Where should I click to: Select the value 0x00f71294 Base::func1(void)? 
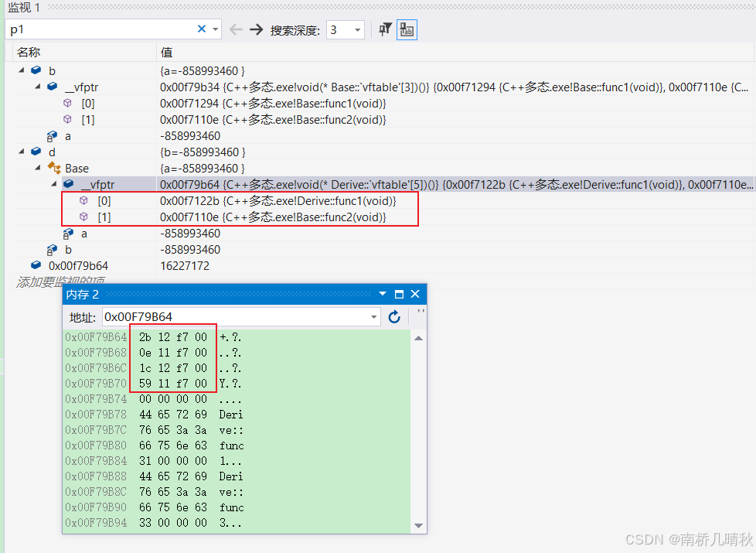[273, 104]
